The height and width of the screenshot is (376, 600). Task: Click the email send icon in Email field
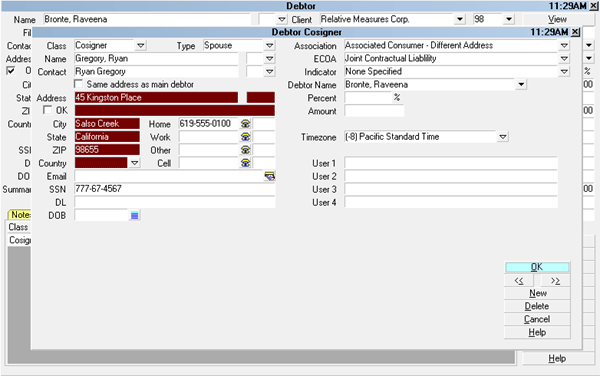coord(269,176)
